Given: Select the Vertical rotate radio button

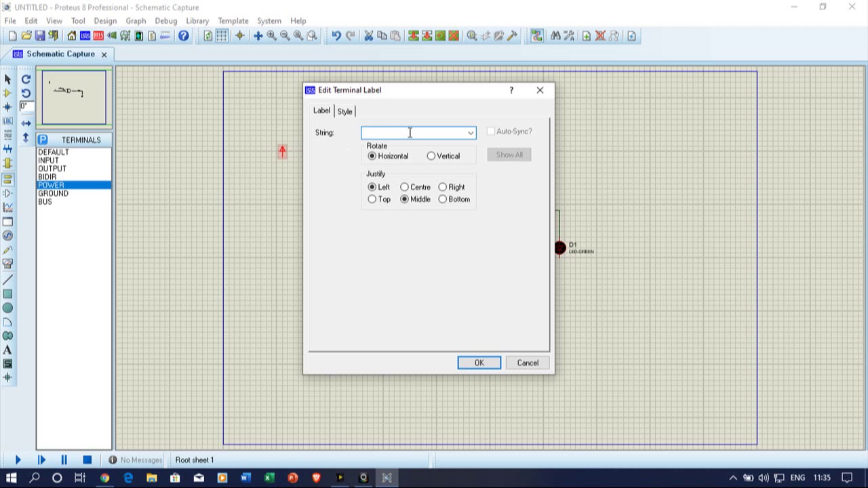Looking at the screenshot, I should click(431, 156).
